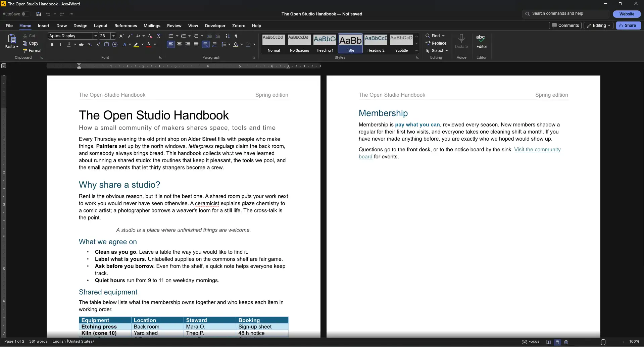The height and width of the screenshot is (347, 644).
Task: Open the Editing mode dropdown
Action: pos(598,26)
